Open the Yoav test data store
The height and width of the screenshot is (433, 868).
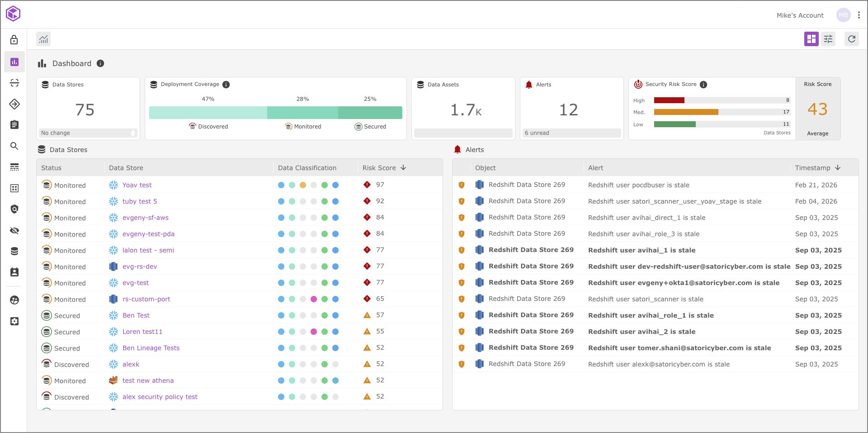pos(137,185)
